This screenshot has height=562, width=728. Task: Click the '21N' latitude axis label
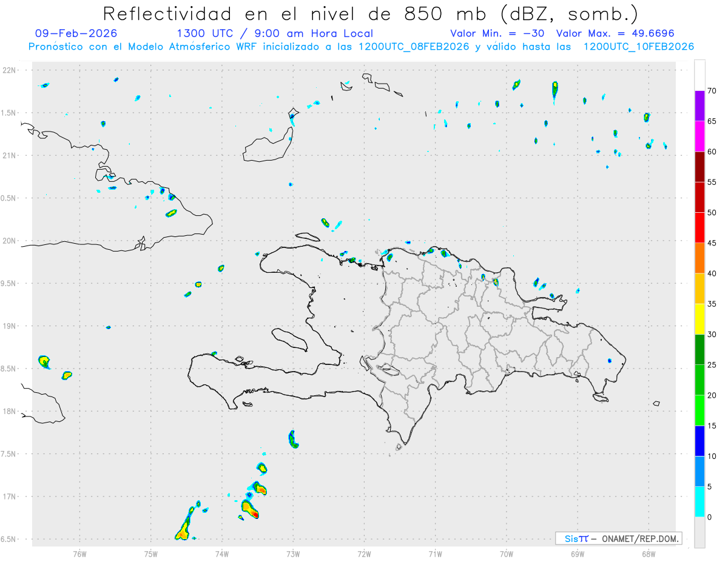pyautogui.click(x=10, y=155)
